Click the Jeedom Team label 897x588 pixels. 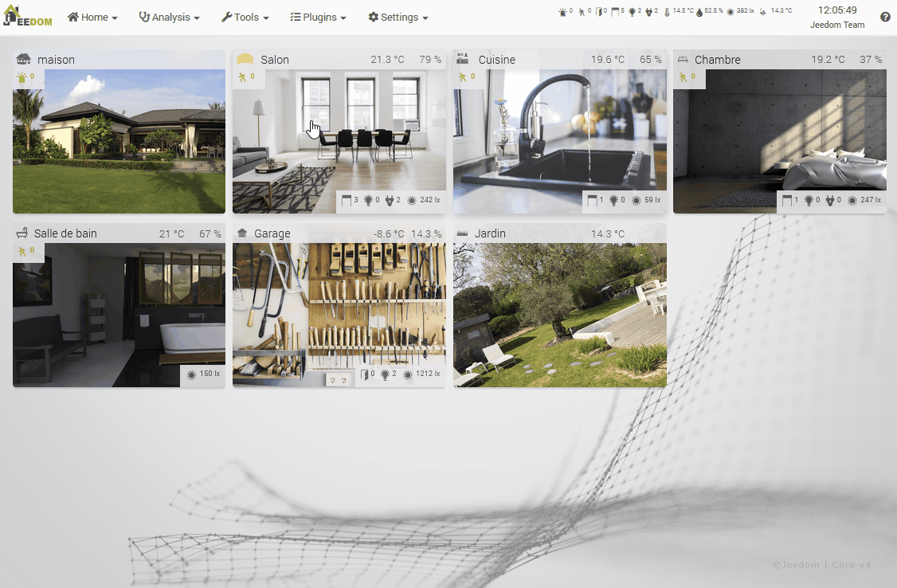coord(836,25)
